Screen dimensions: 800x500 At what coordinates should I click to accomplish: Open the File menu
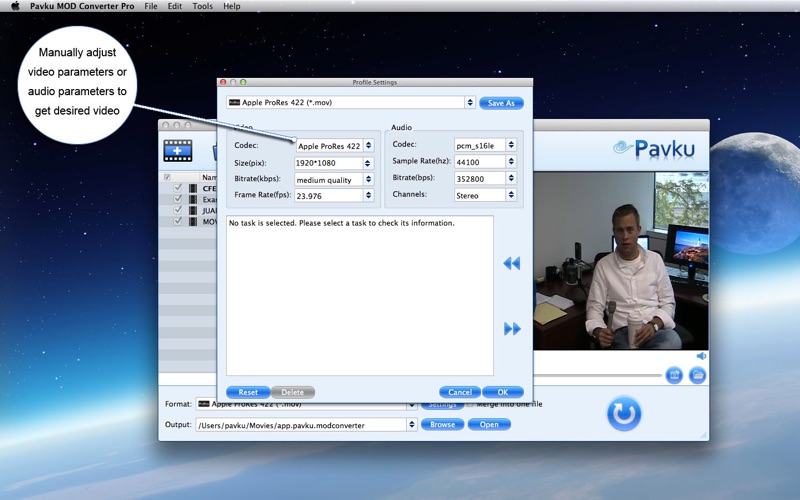point(151,6)
